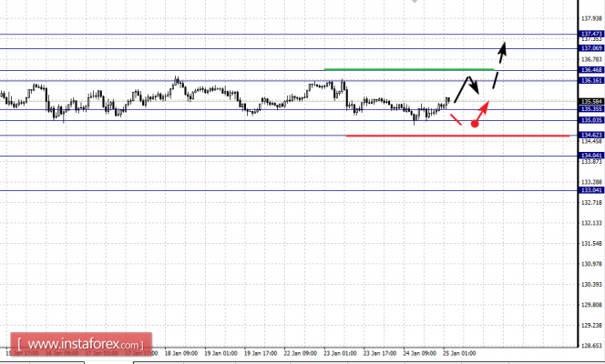Click the 23 Jan 01:00 time label
The height and width of the screenshot is (364, 605).
(340, 353)
